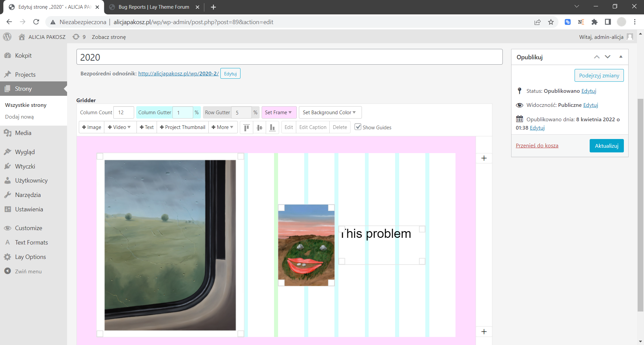Expand the Set Background Color dropdown
This screenshot has height=345, width=644.
tap(329, 113)
